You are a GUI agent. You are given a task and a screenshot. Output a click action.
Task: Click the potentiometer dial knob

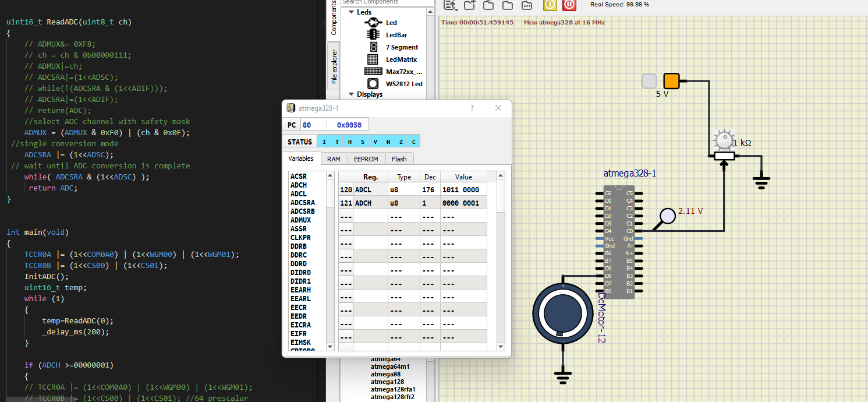pos(723,140)
